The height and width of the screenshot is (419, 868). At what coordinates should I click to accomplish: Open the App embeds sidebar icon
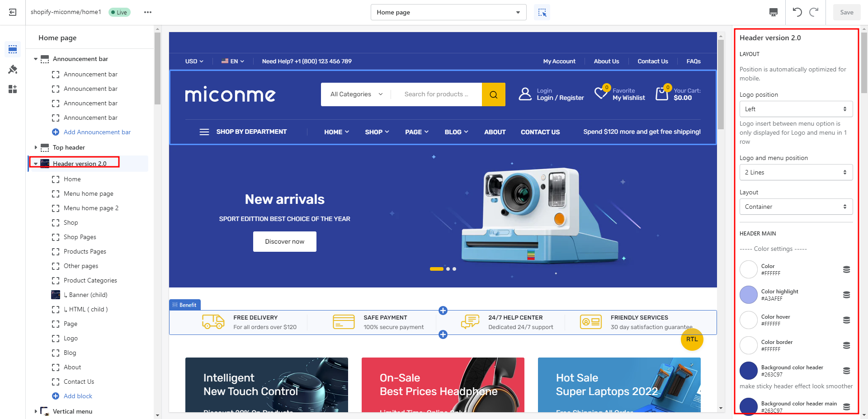[13, 89]
